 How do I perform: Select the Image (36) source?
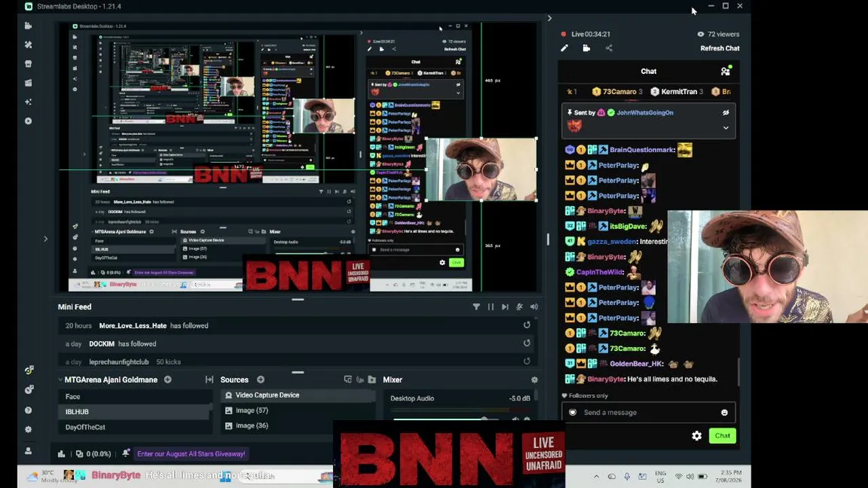click(x=298, y=426)
